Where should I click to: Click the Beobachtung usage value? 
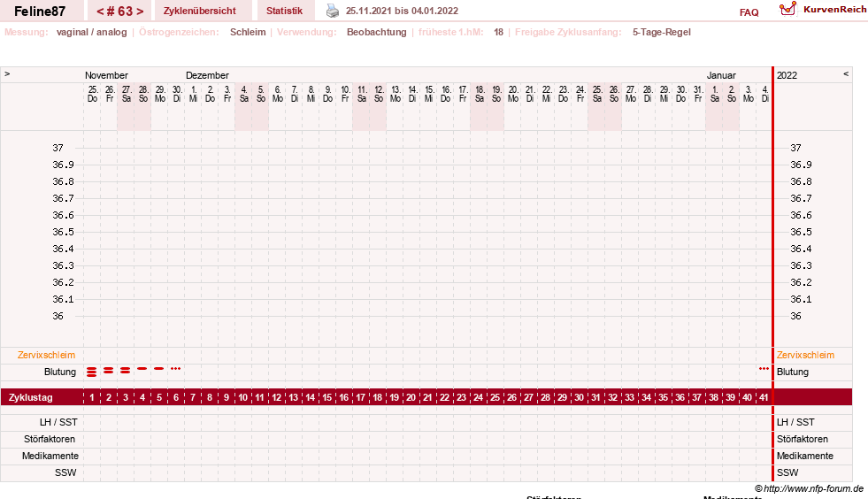(376, 32)
